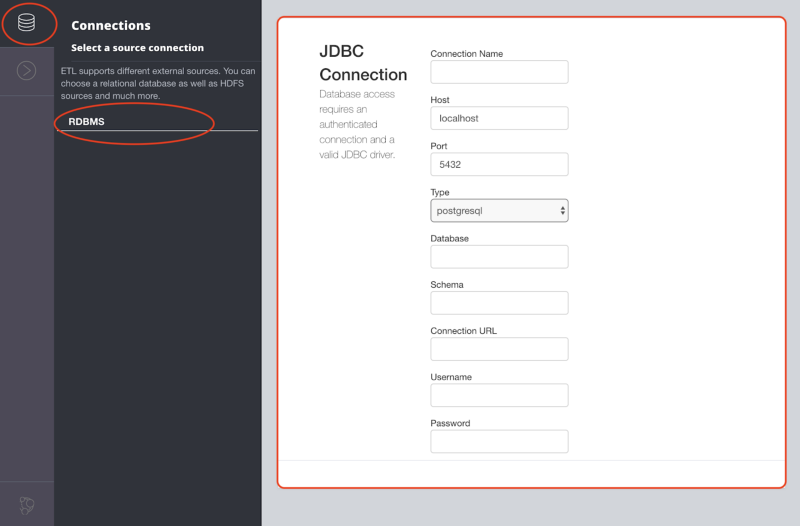Screen dimensions: 800x526
Task: Click the Port field showing 5432
Action: click(499, 164)
